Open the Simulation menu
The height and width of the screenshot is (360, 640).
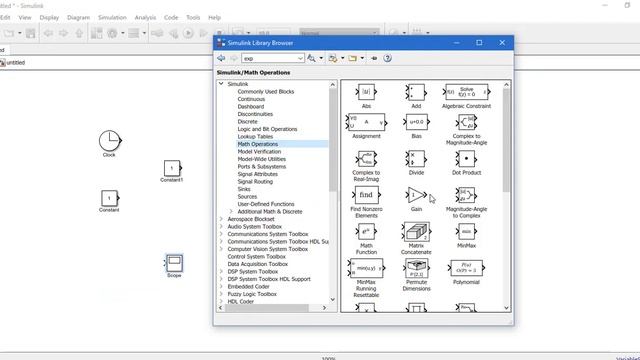[x=112, y=18]
